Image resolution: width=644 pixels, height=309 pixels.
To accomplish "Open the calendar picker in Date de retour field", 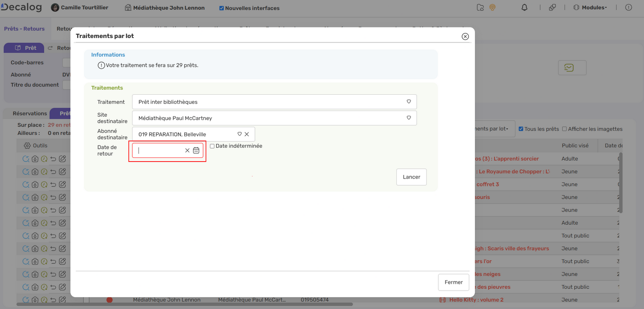I will coord(197,150).
